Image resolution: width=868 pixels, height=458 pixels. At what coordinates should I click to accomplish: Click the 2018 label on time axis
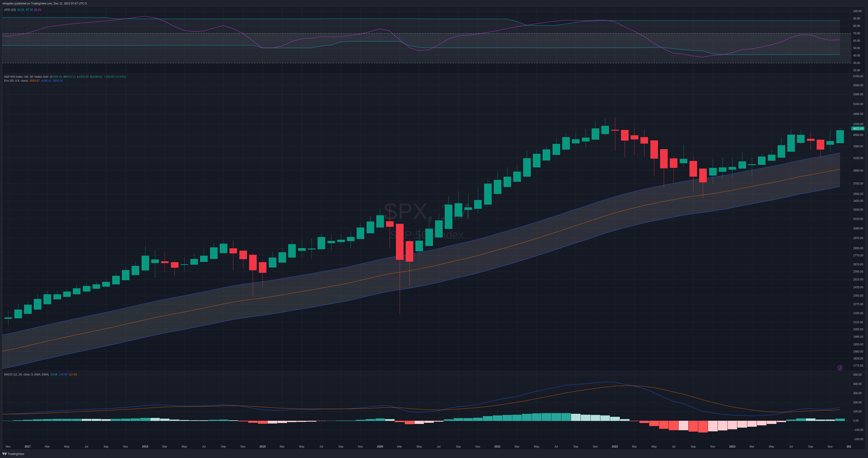pos(145,446)
